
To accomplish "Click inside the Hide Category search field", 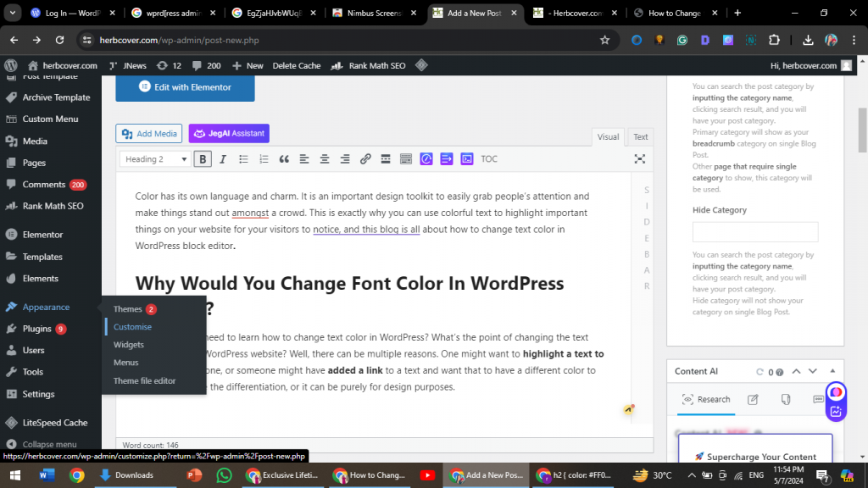I will [754, 231].
